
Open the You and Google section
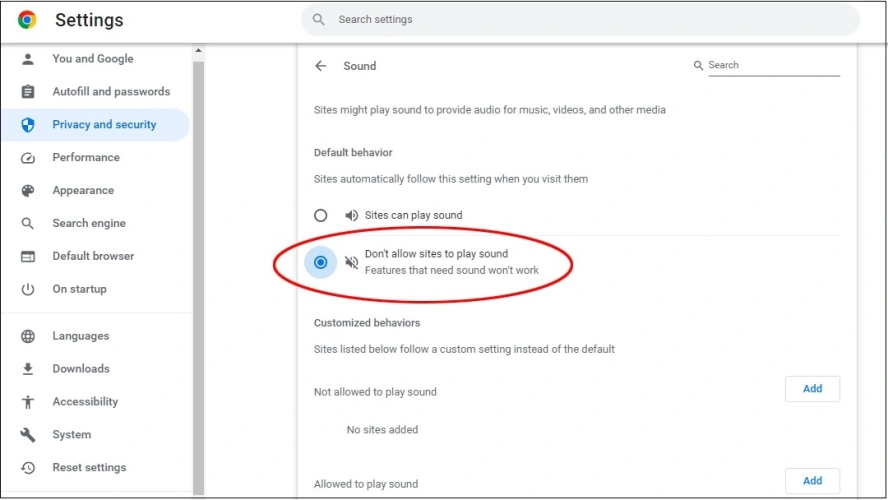92,59
